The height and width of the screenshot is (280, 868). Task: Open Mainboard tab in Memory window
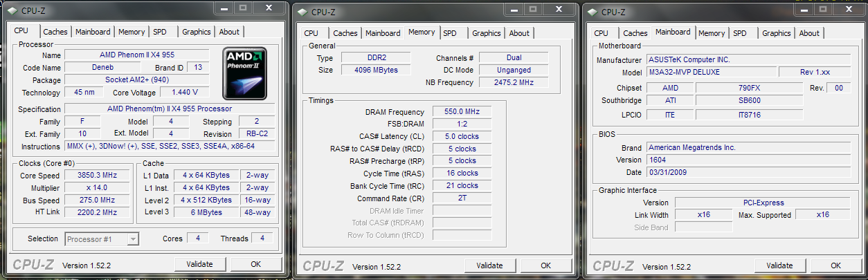(x=383, y=33)
